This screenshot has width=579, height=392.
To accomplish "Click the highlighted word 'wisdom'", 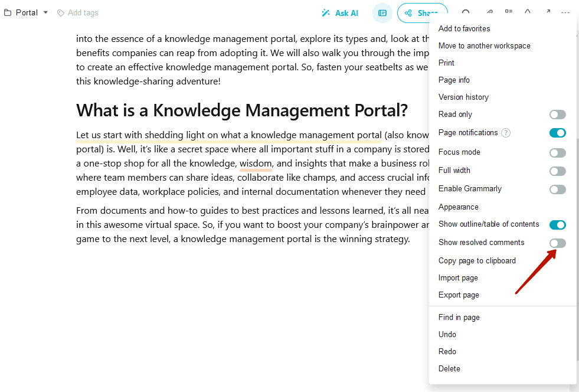I will (x=256, y=164).
